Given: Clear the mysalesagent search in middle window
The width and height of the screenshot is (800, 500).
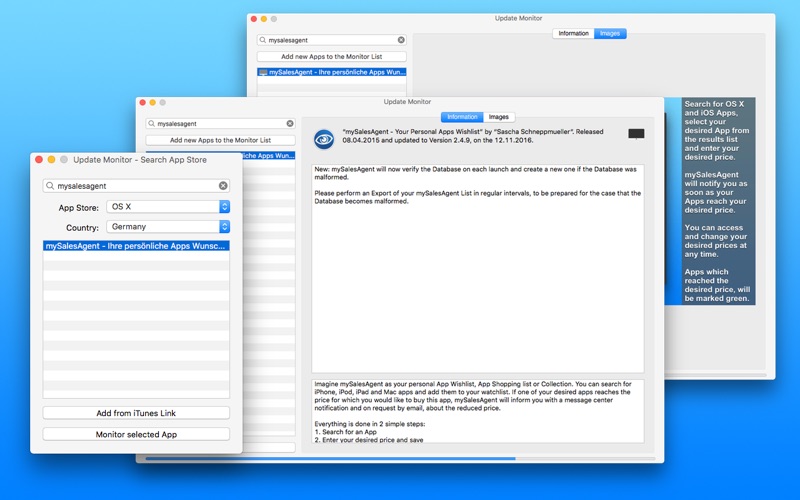Looking at the screenshot, I should [x=290, y=123].
